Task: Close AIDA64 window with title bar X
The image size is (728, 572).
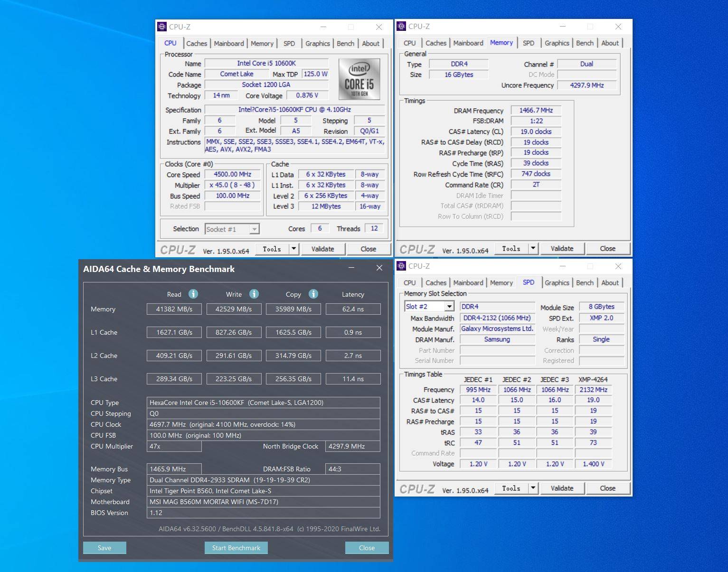Action: (379, 268)
